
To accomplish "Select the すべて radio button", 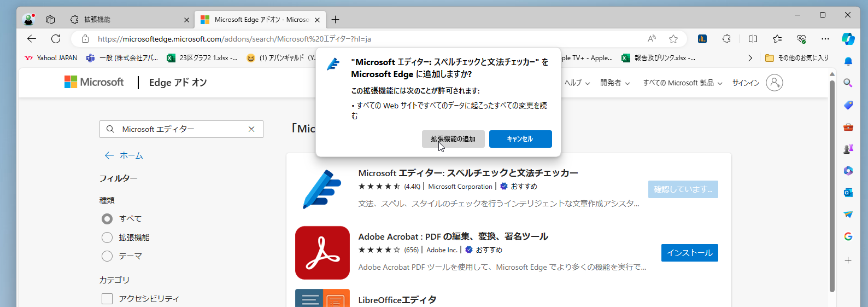I will point(107,219).
